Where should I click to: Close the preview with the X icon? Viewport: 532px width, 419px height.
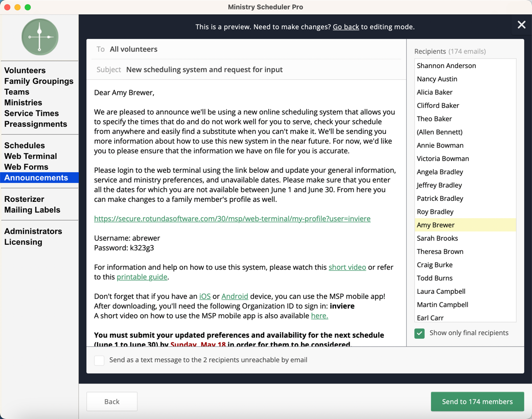point(521,25)
